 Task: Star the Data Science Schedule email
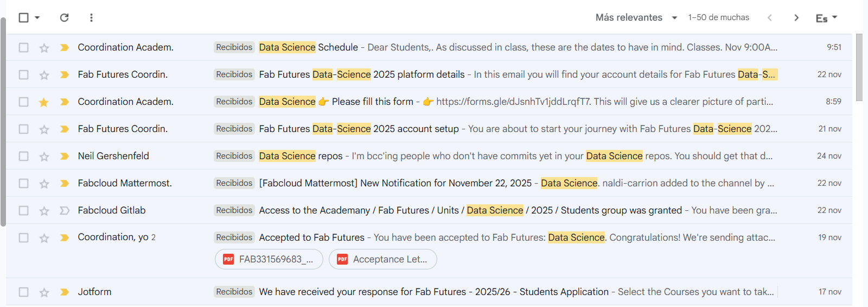(44, 48)
